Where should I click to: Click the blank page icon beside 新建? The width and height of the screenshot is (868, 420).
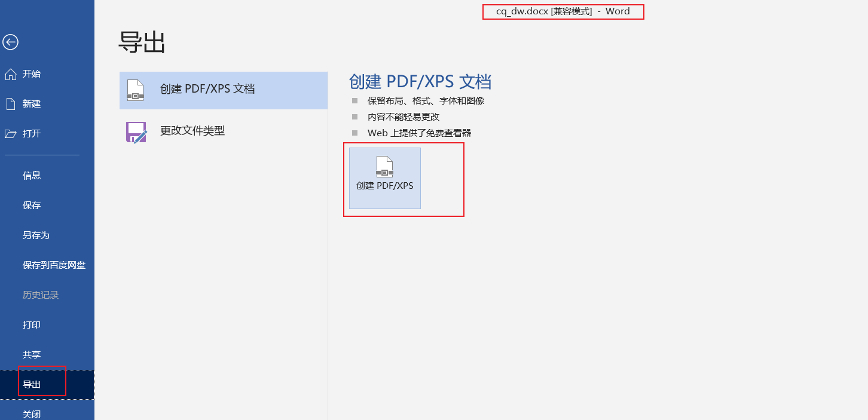pyautogui.click(x=10, y=104)
